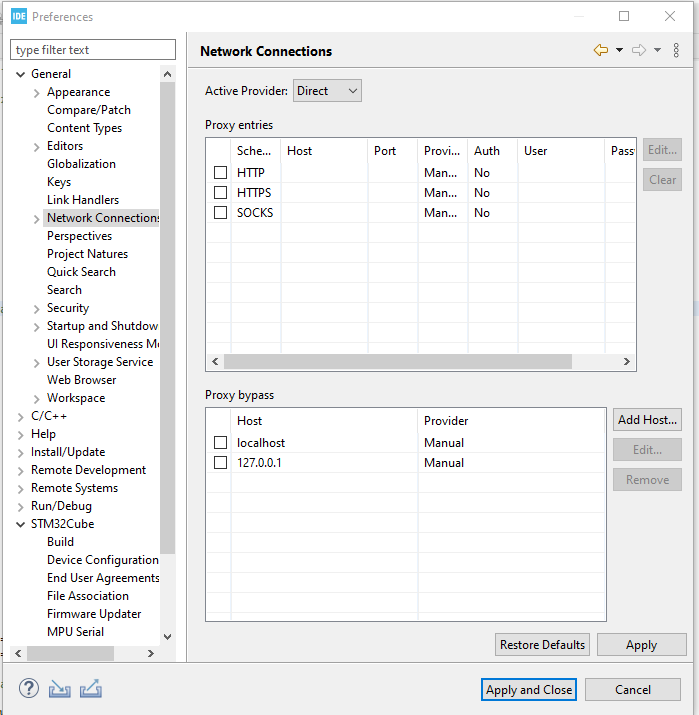
Task: Click the User column header
Action: click(x=562, y=151)
